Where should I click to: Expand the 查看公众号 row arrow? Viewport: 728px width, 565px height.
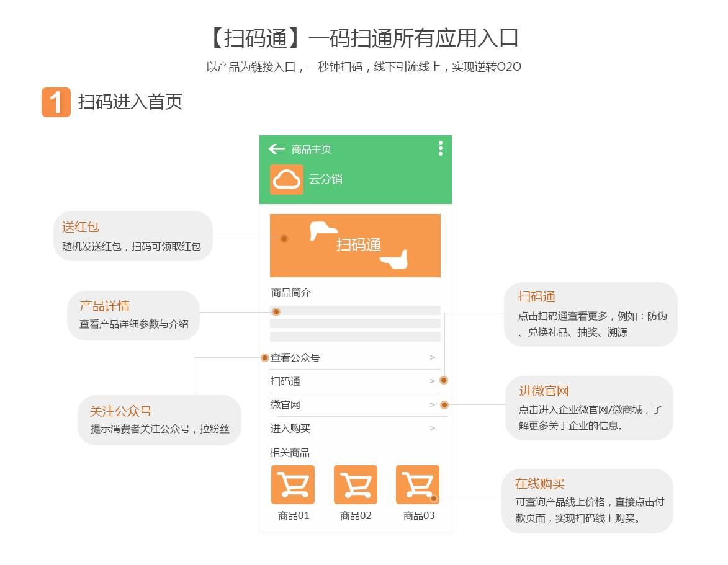click(432, 358)
